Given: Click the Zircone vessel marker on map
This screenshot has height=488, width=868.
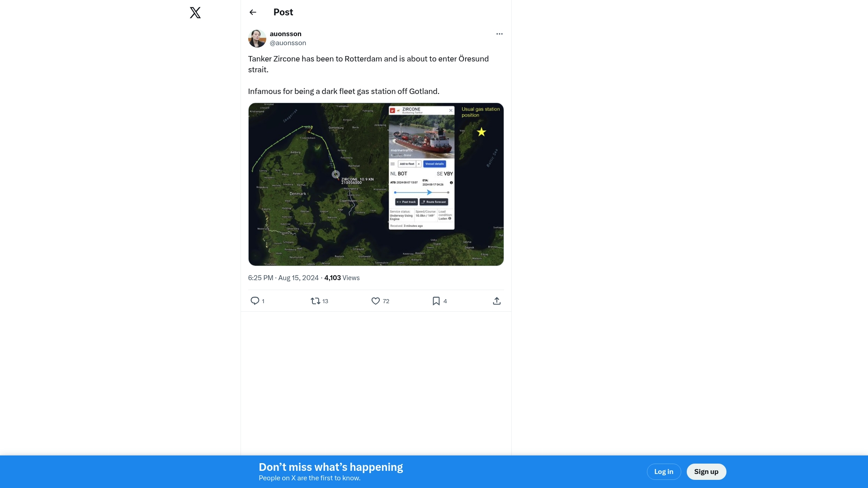Looking at the screenshot, I should pyautogui.click(x=336, y=174).
